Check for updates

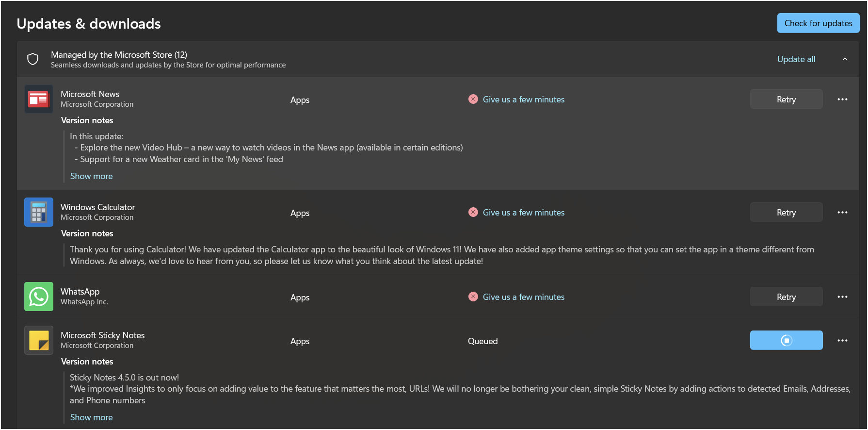coord(818,23)
